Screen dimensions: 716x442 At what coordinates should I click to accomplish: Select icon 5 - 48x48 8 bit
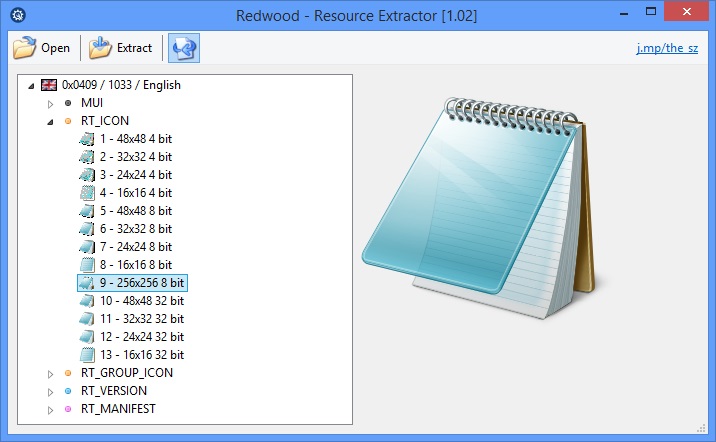point(135,211)
